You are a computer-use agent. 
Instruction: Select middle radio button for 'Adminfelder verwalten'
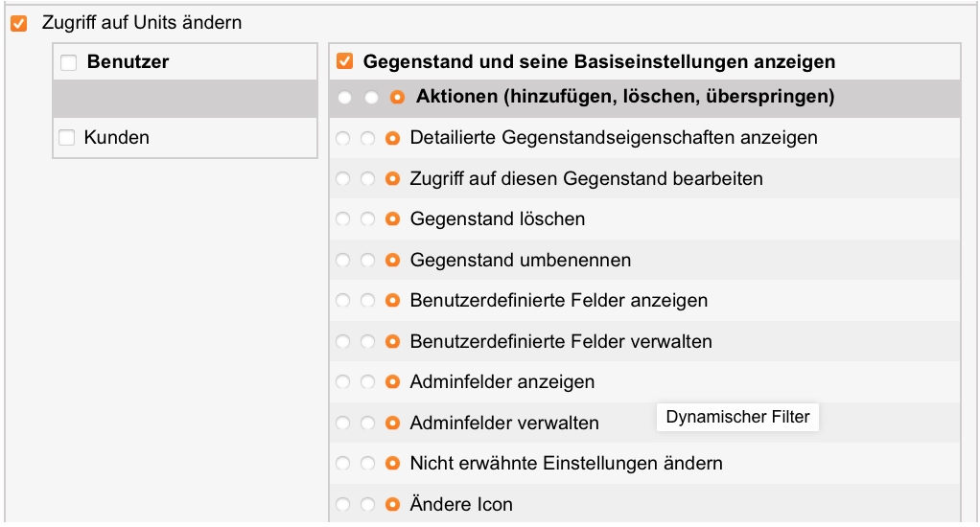(367, 424)
